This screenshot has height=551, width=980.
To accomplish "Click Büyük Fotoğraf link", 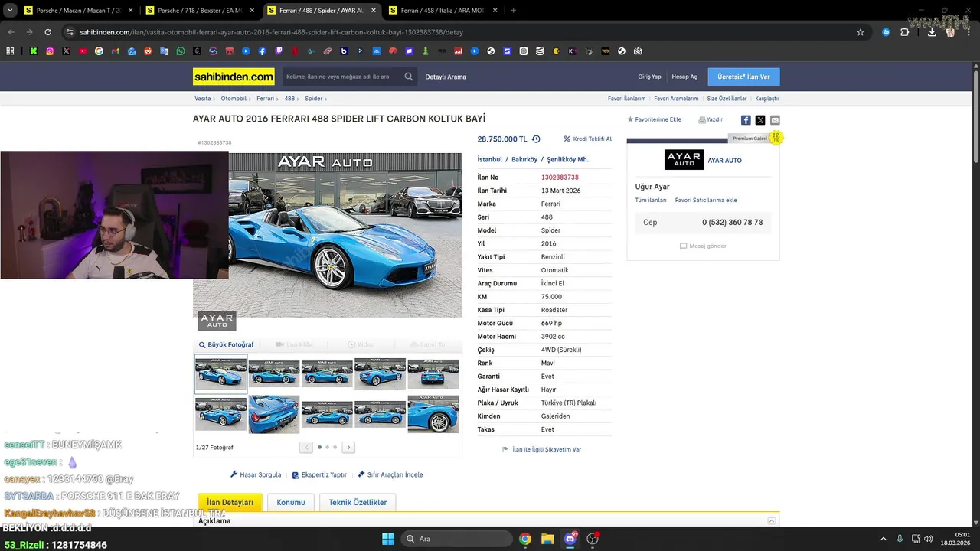I will point(226,345).
